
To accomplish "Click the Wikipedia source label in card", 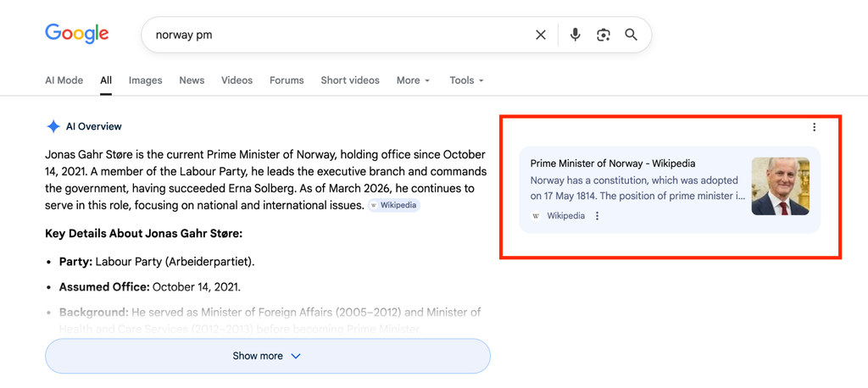I will tap(565, 216).
